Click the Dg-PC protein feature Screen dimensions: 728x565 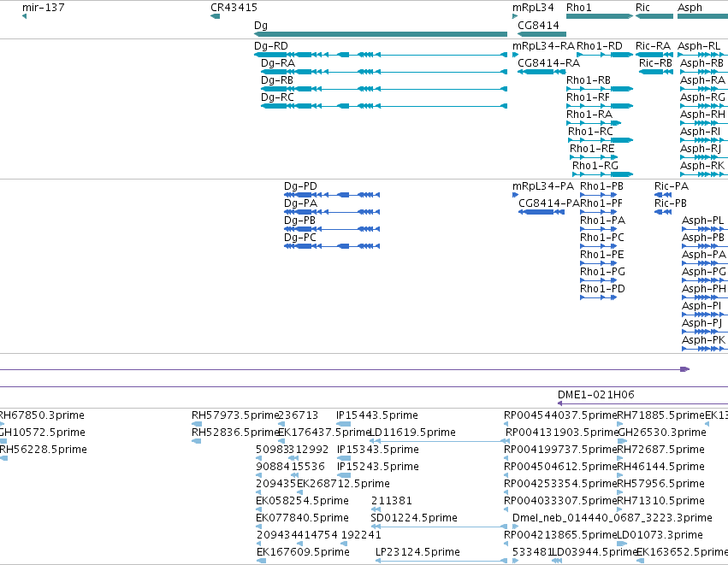pyautogui.click(x=332, y=246)
